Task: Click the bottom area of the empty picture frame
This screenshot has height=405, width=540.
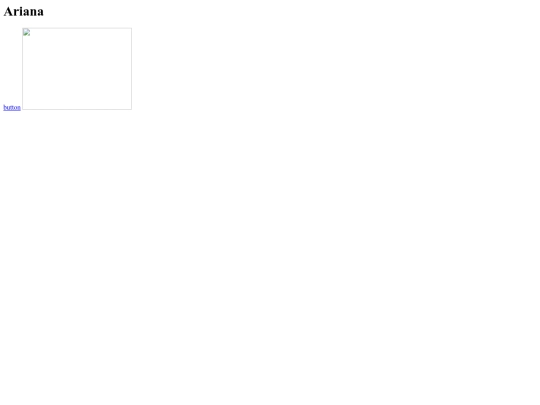Action: point(77,102)
